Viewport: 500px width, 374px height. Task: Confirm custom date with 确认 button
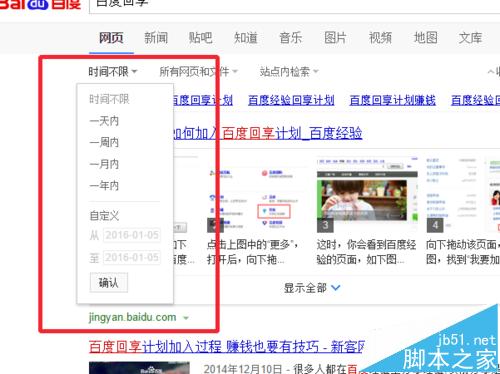coord(109,283)
